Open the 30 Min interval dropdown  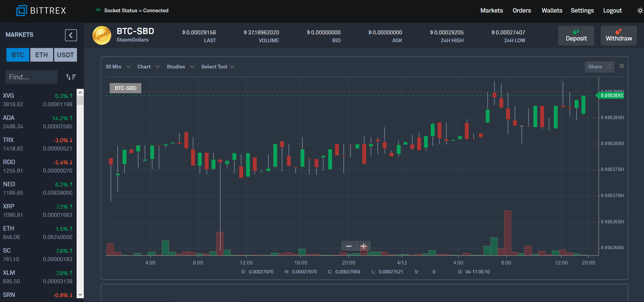click(x=118, y=67)
